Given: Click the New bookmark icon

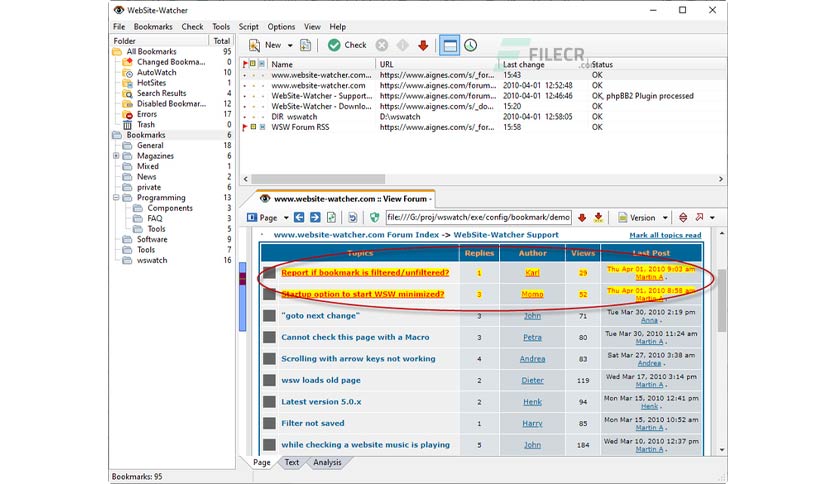Looking at the screenshot, I should tap(254, 45).
